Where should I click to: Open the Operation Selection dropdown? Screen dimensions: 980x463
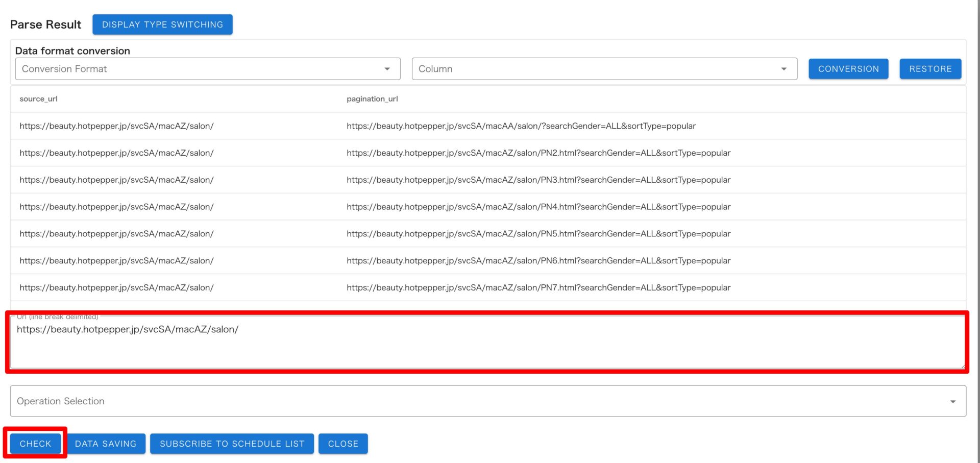tap(487, 401)
